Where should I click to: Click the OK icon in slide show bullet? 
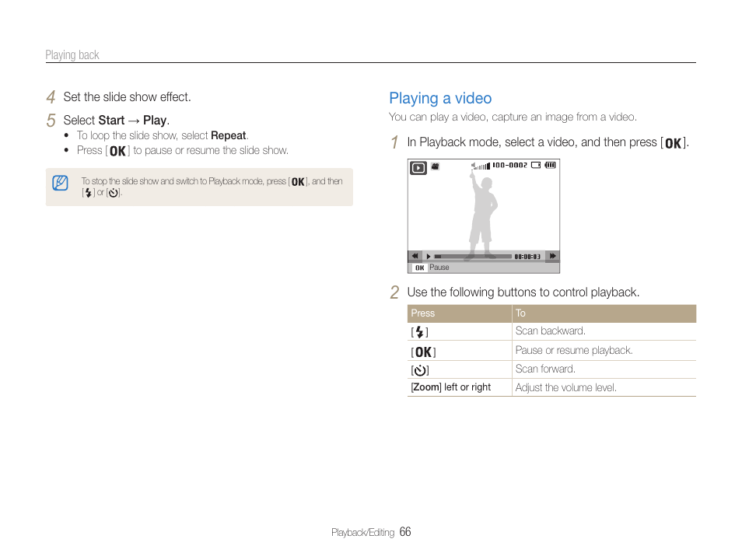(117, 151)
